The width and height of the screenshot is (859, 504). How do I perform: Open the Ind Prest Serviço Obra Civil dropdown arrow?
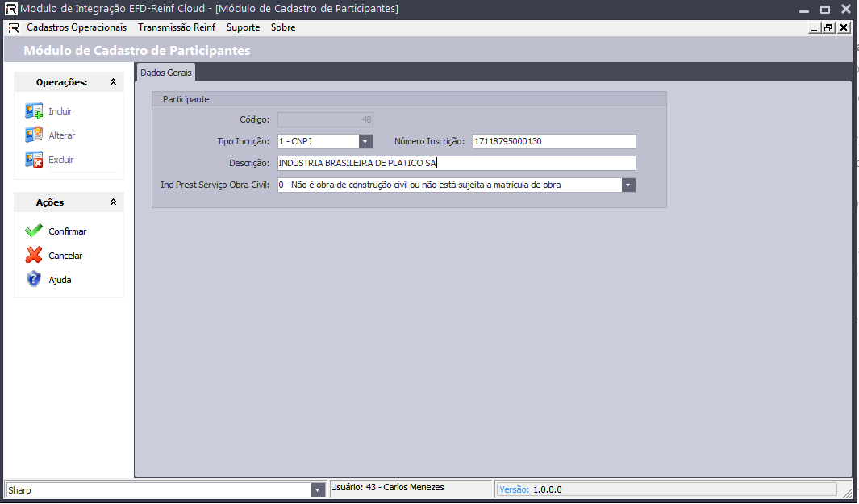pos(629,185)
